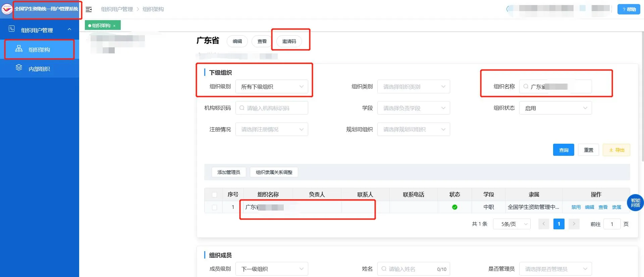
Task: Click the previous page arrow in pagination
Action: (x=544, y=224)
